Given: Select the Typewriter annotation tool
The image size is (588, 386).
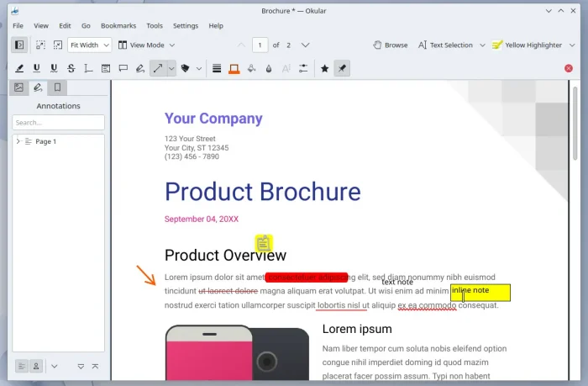Looking at the screenshot, I should (x=88, y=68).
